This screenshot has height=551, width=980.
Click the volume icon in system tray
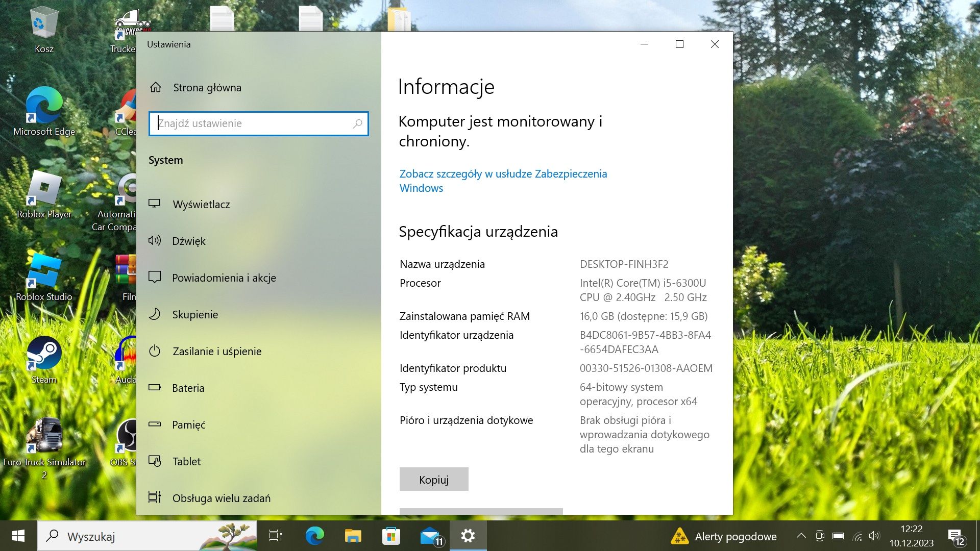[x=874, y=536]
